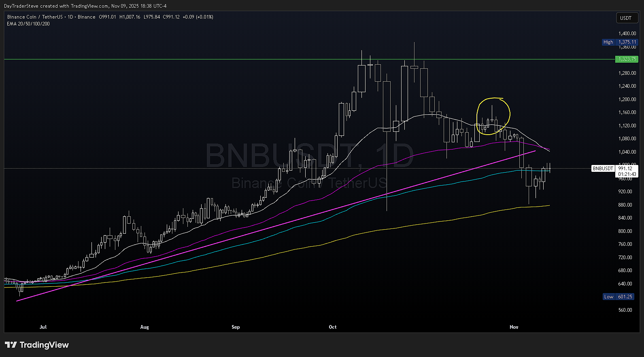Click the 1,200.00 price axis label
The width and height of the screenshot is (644, 357).
(627, 99)
